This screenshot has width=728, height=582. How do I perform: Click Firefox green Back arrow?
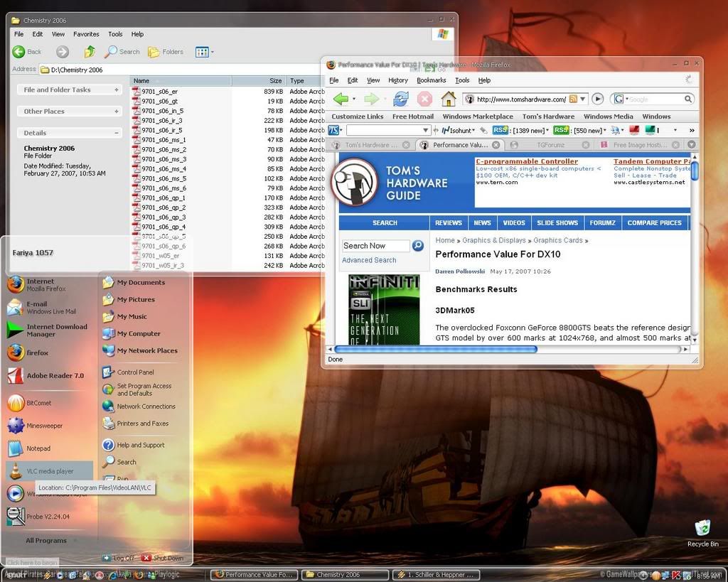341,99
